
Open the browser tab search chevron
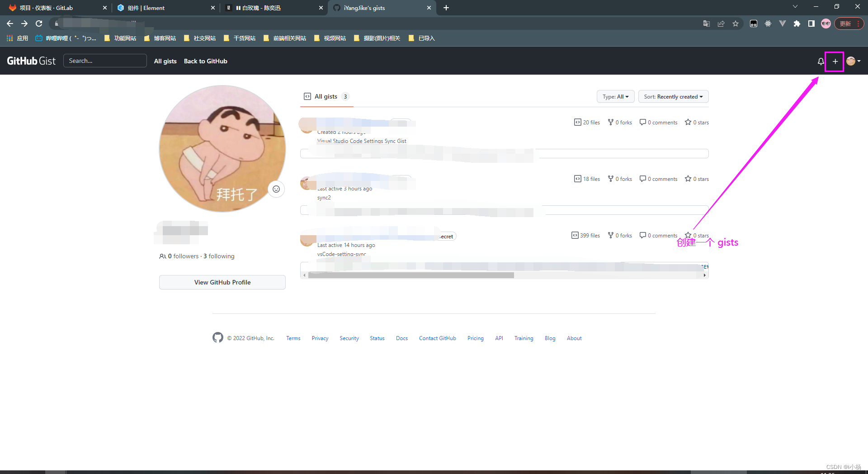coord(795,6)
